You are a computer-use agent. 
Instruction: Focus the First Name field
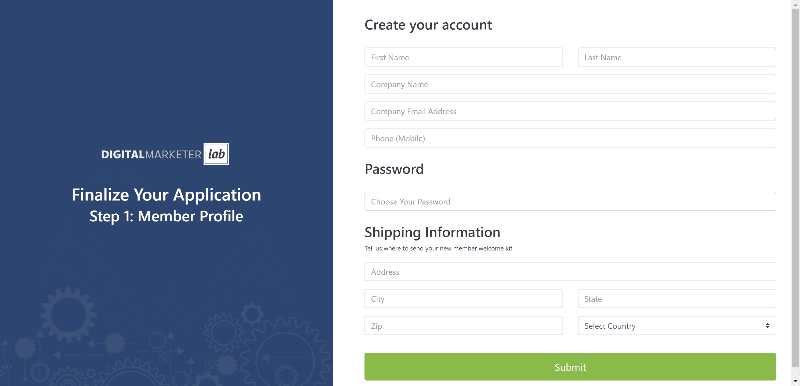(463, 57)
